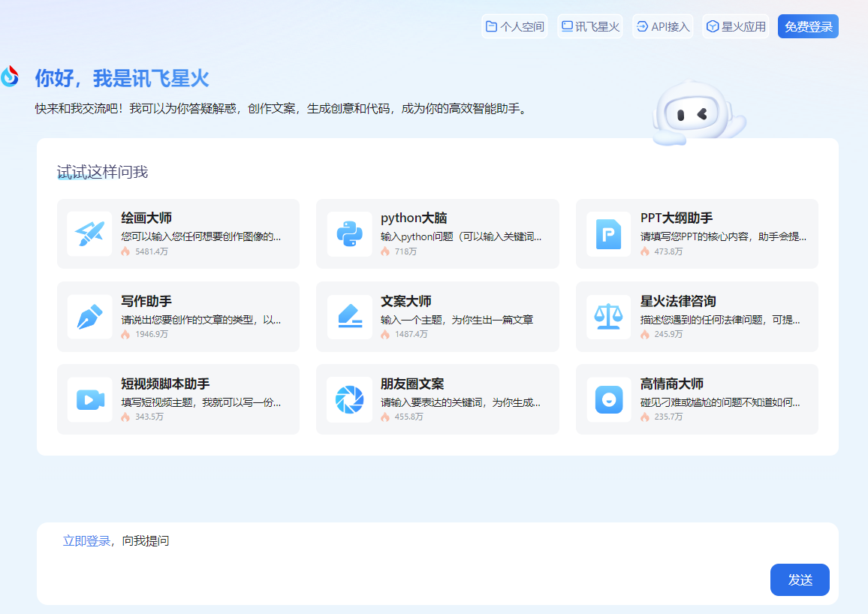The height and width of the screenshot is (614, 868).
Task: Click the 朋友圈文案 camera shutter icon
Action: coord(349,399)
